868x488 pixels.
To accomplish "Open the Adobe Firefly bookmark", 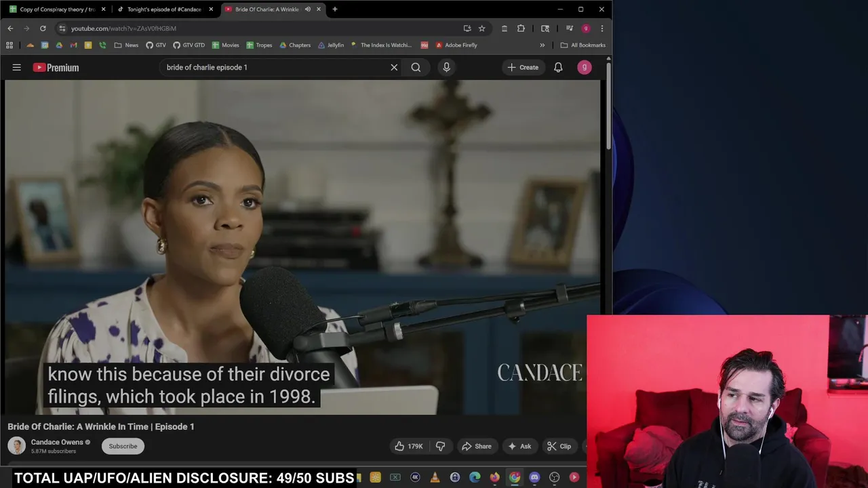I will tap(456, 45).
